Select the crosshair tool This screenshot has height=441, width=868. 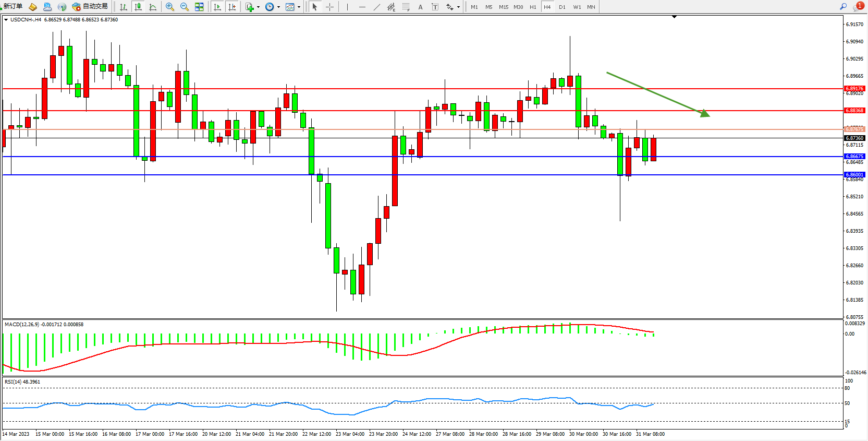coord(330,7)
